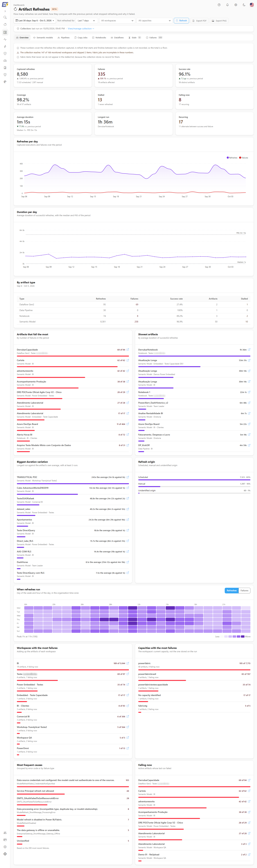257x868 pixels.
Task: Open DP_KickOff external link icon
Action: (x=249, y=445)
